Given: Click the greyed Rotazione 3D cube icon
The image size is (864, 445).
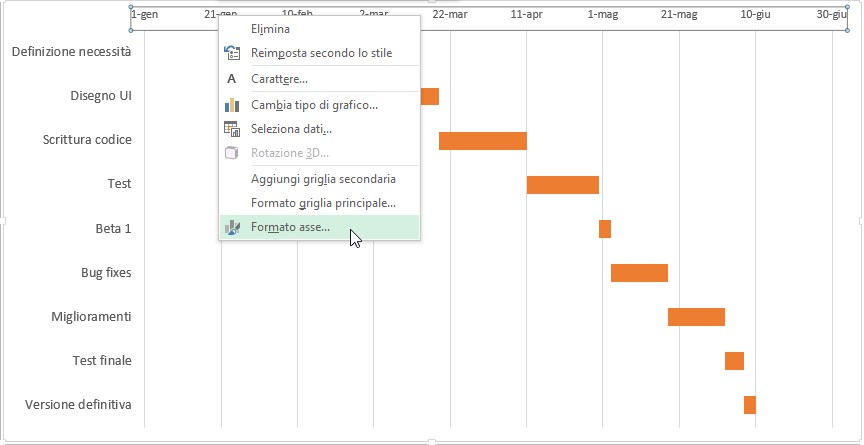Looking at the screenshot, I should pos(232,153).
